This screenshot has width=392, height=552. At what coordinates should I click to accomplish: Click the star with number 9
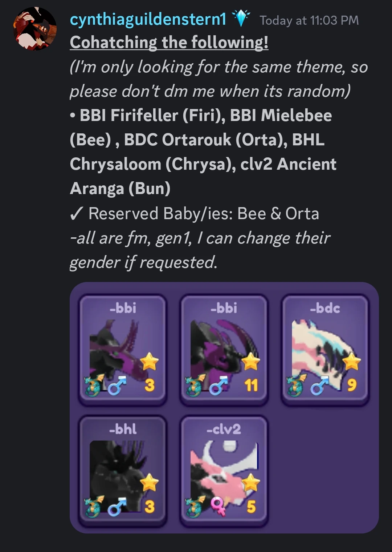(x=351, y=362)
